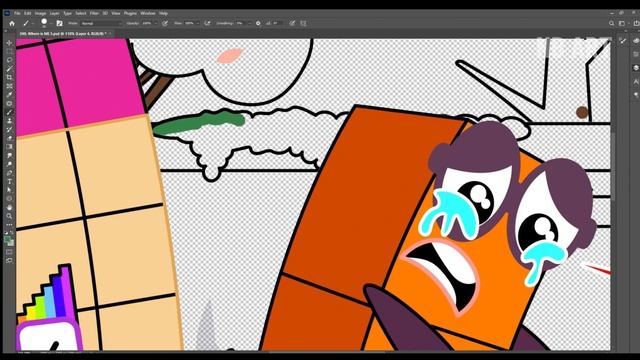Select the Spot Healing Brush tool
The height and width of the screenshot is (360, 640).
(x=9, y=103)
